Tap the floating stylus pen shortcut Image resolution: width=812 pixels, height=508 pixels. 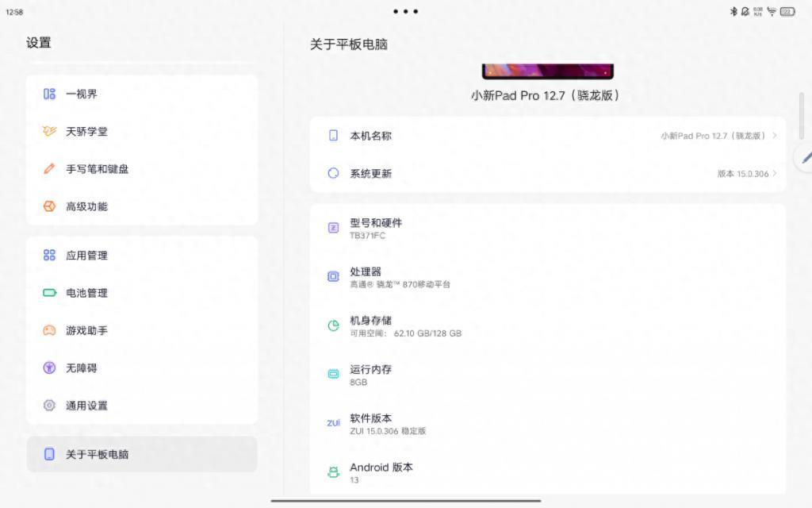pos(804,157)
